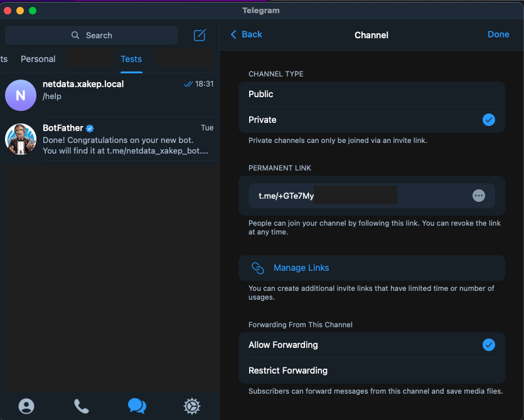Select Allow Forwarding option
This screenshot has width=524, height=420.
372,345
